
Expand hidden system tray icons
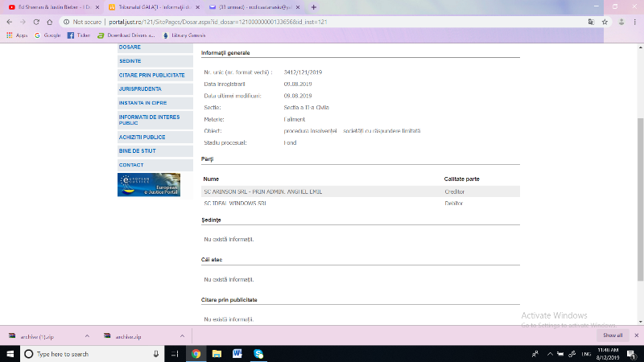[550, 354]
